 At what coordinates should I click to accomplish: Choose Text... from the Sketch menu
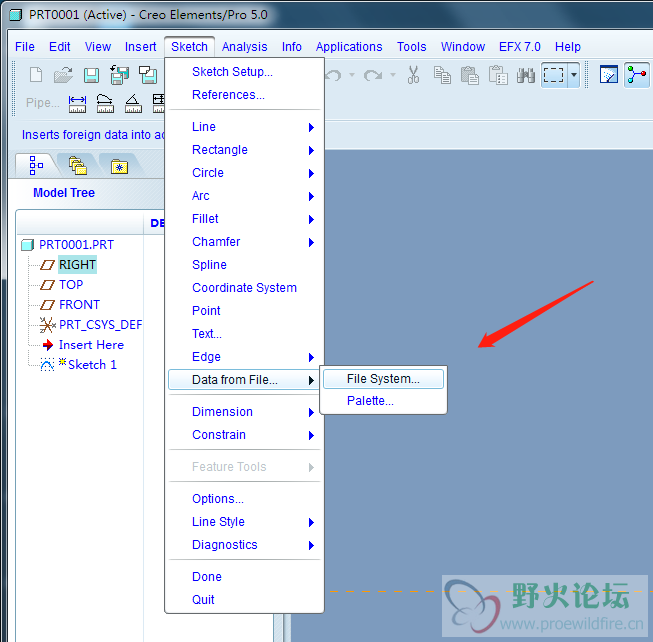[244, 334]
